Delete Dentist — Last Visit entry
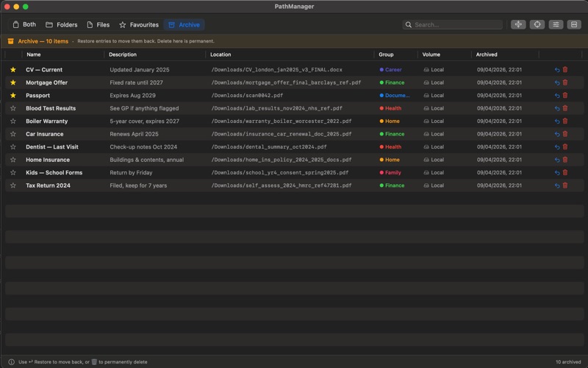Image resolution: width=588 pixels, height=368 pixels. pyautogui.click(x=565, y=146)
